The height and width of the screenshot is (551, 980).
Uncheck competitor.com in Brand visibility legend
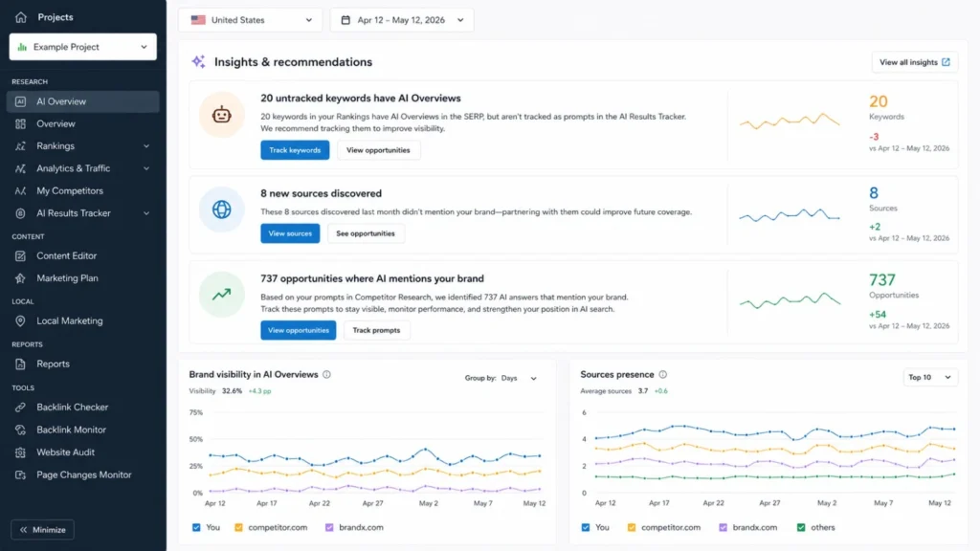point(238,527)
